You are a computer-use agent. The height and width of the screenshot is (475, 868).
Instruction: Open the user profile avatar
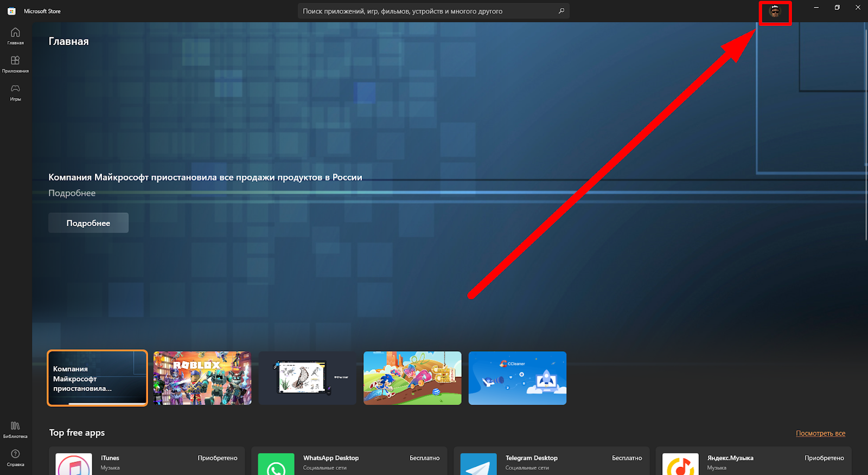coord(775,11)
